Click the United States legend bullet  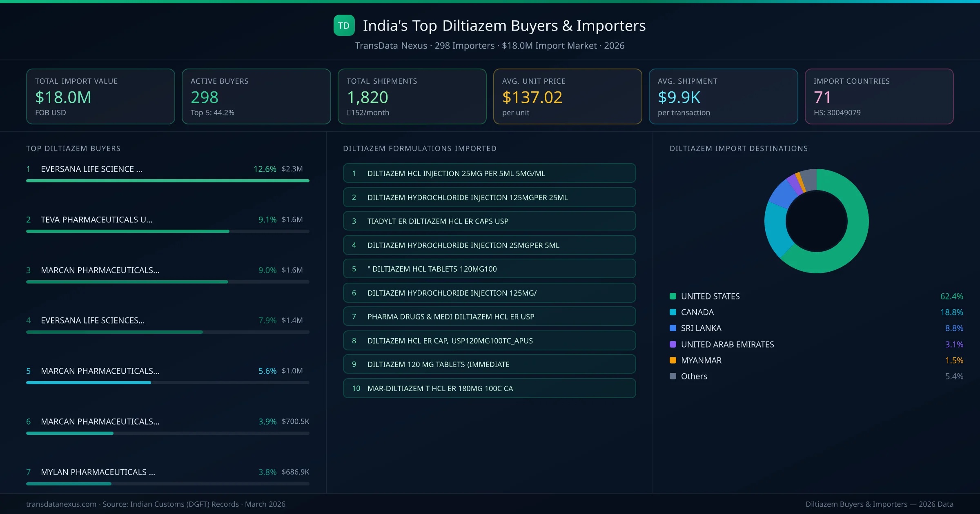click(x=673, y=296)
